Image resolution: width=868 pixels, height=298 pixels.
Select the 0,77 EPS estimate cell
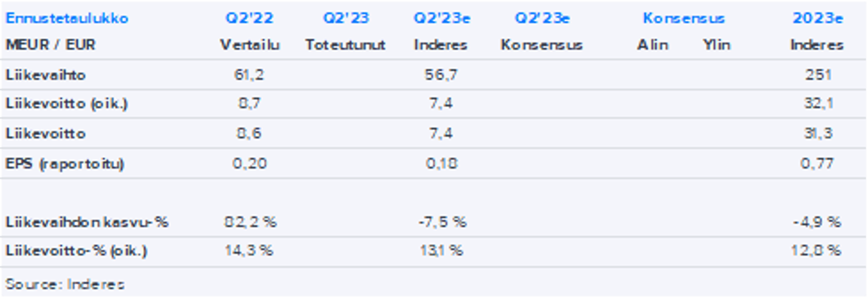[x=817, y=164]
